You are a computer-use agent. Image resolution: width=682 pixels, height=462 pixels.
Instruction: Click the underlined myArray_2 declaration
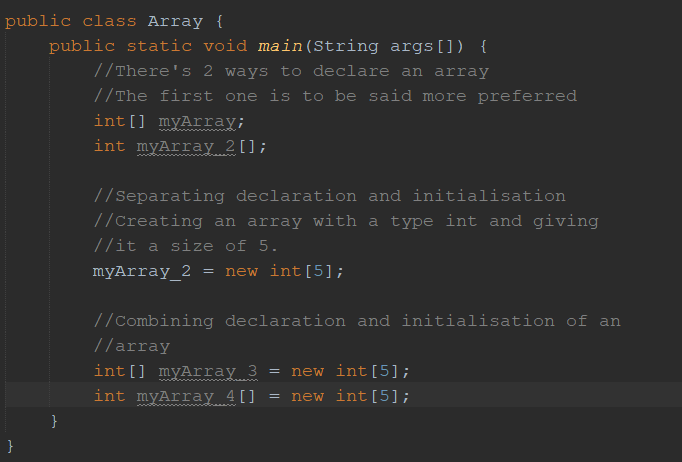click(186, 147)
